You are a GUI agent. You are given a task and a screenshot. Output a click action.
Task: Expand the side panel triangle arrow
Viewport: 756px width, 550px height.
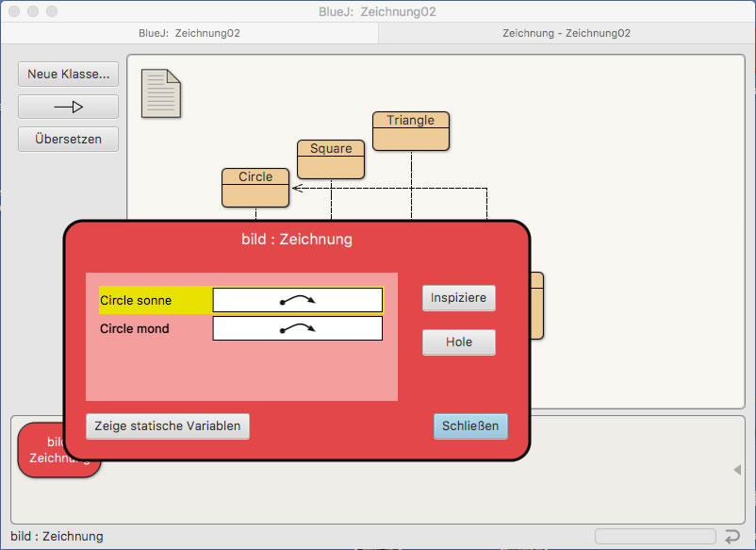point(737,470)
